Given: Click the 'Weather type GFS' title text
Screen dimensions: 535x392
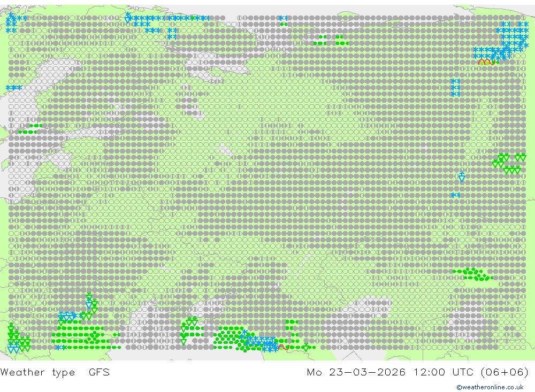Looking at the screenshot, I should point(55,372).
